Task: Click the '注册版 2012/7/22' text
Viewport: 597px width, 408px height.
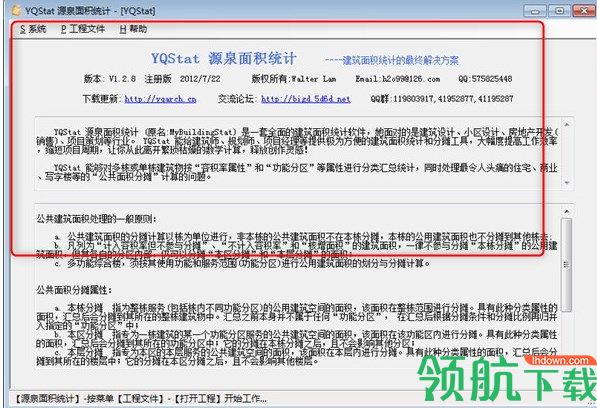Action: point(182,79)
